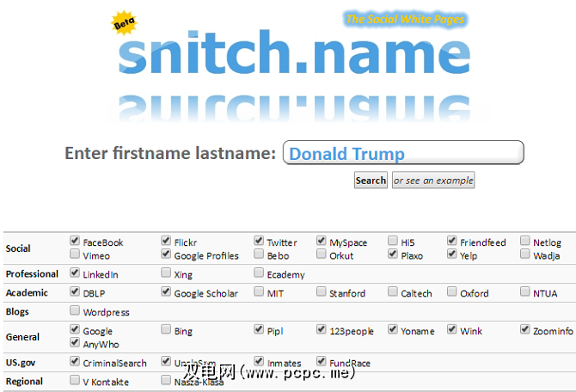
Task: Check the MIT checkbox
Action: [259, 291]
